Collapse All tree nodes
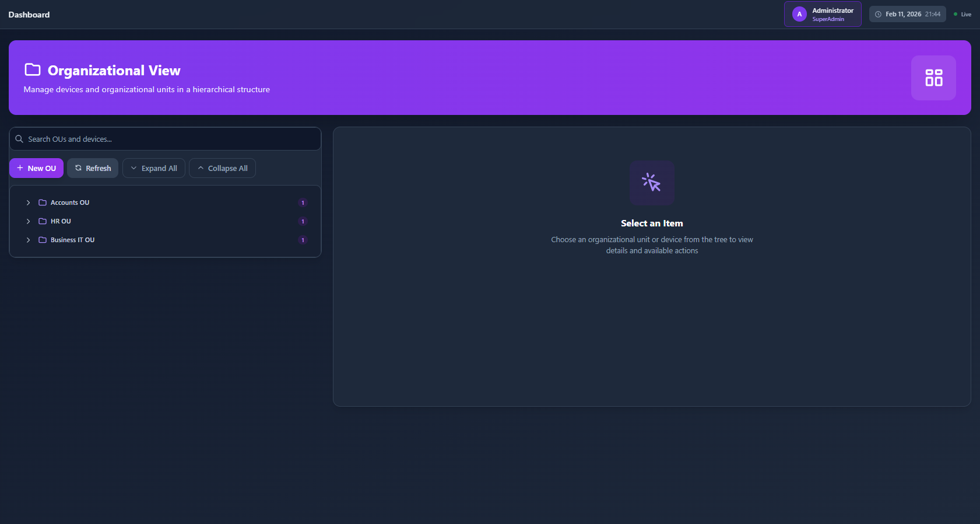 tap(222, 168)
